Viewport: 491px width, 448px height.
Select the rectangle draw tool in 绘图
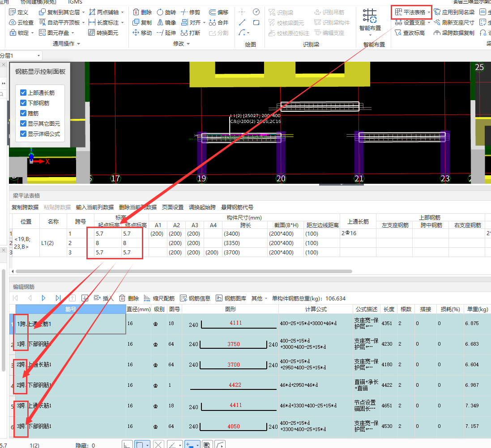[256, 22]
